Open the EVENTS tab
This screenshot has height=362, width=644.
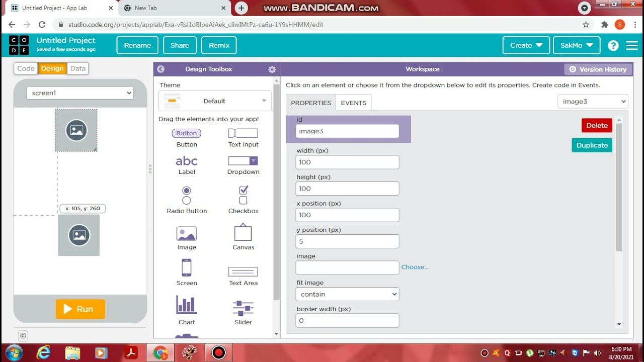coord(354,103)
